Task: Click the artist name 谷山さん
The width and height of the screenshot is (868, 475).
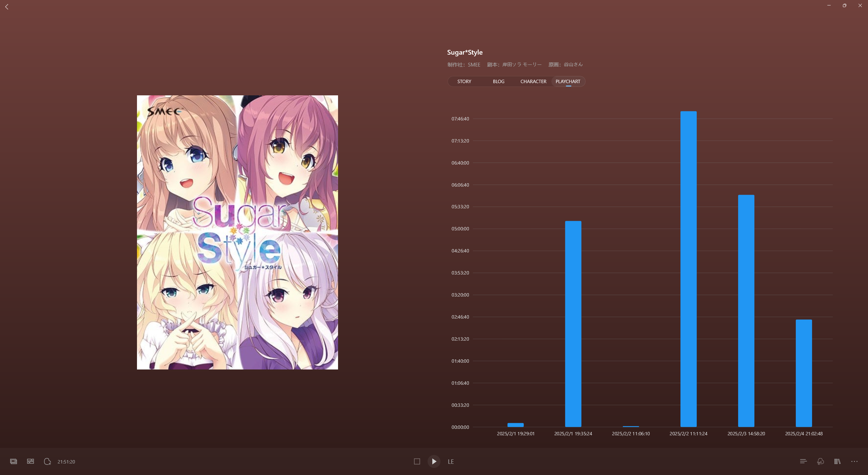Action: tap(573, 64)
